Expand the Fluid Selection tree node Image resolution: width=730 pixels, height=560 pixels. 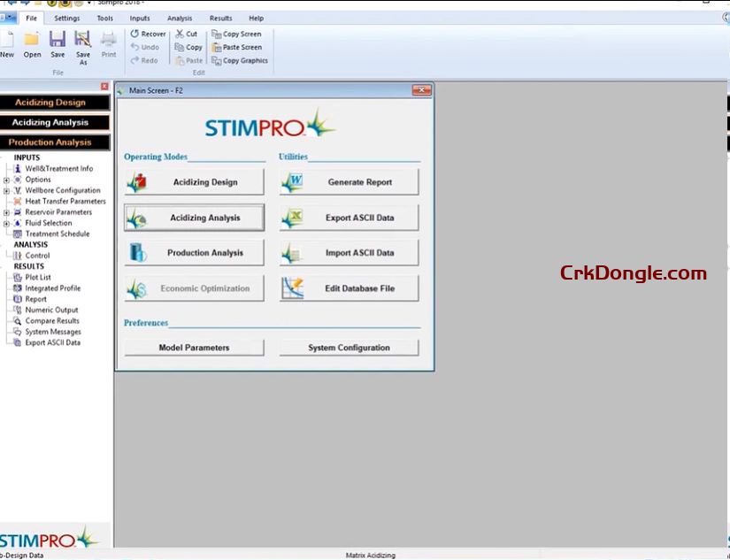[6, 223]
